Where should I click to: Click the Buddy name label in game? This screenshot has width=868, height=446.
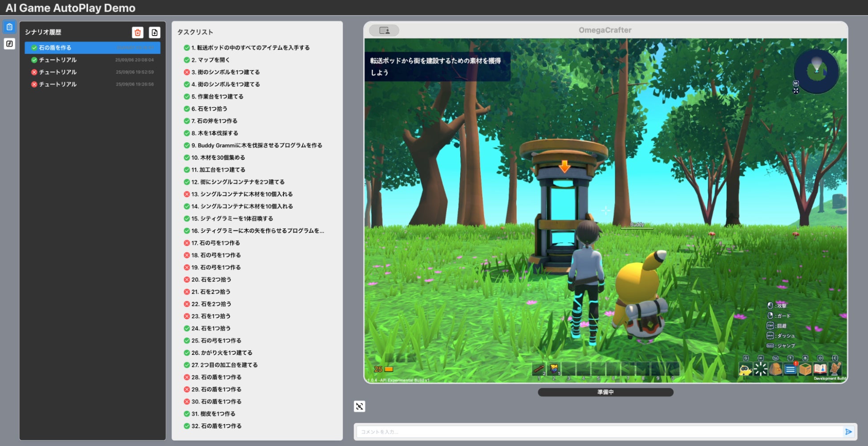coord(637,225)
